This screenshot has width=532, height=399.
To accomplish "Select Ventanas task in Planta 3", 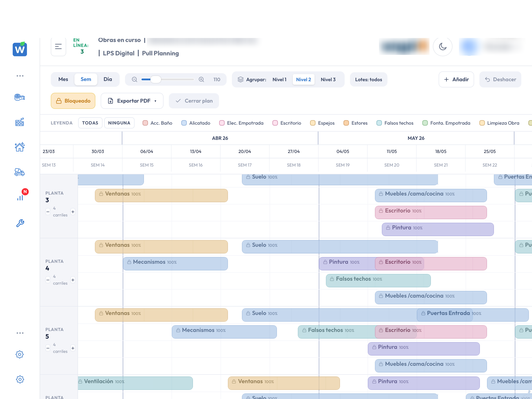I will pos(161,195).
